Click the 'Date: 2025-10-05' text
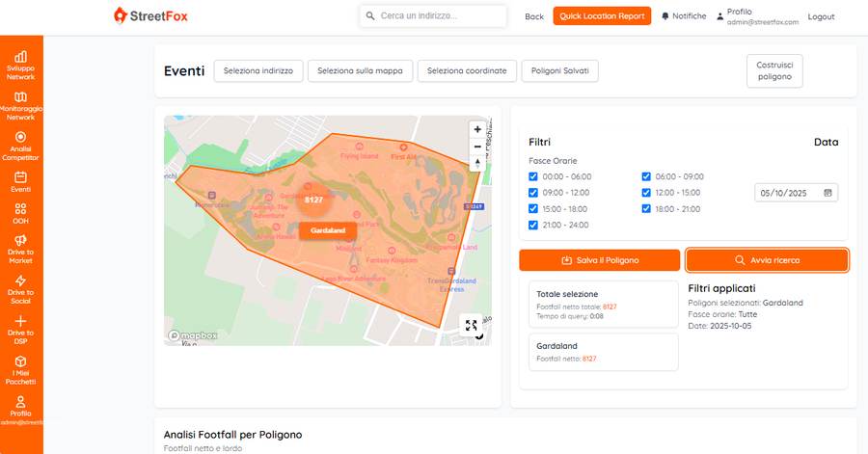 click(x=719, y=326)
